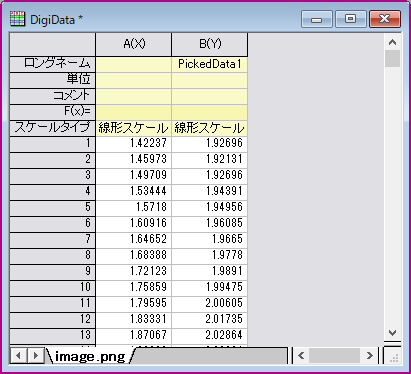The height and width of the screenshot is (374, 411).
Task: Click horizontal scrollbar left arrow
Action: pyautogui.click(x=301, y=356)
